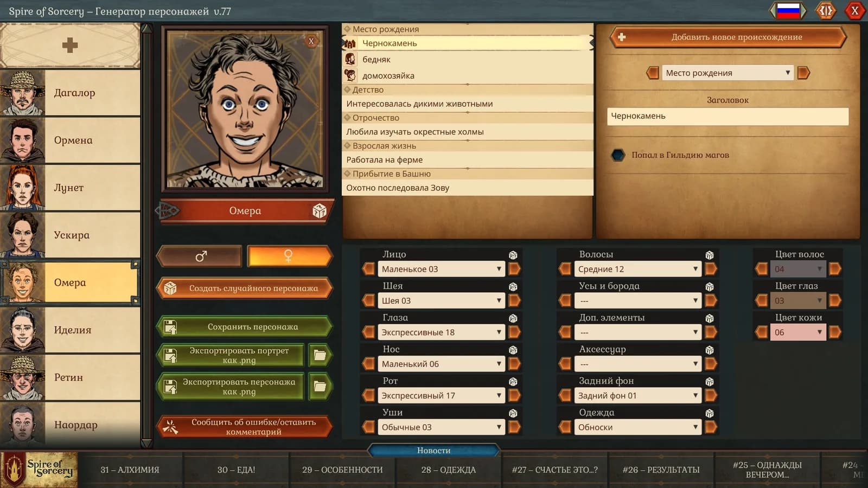Randomize Шея using its dice icon
This screenshot has width=868, height=488.
[513, 286]
